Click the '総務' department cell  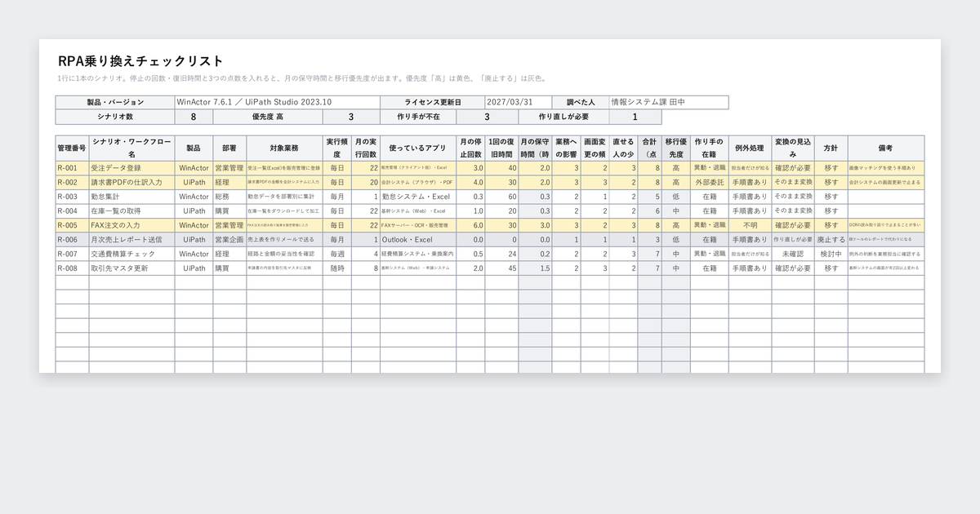pyautogui.click(x=229, y=197)
